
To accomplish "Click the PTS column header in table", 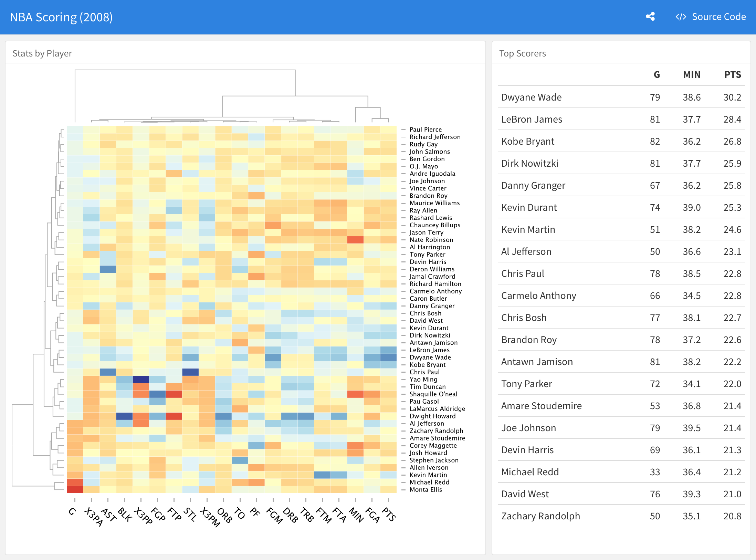I will pyautogui.click(x=732, y=75).
